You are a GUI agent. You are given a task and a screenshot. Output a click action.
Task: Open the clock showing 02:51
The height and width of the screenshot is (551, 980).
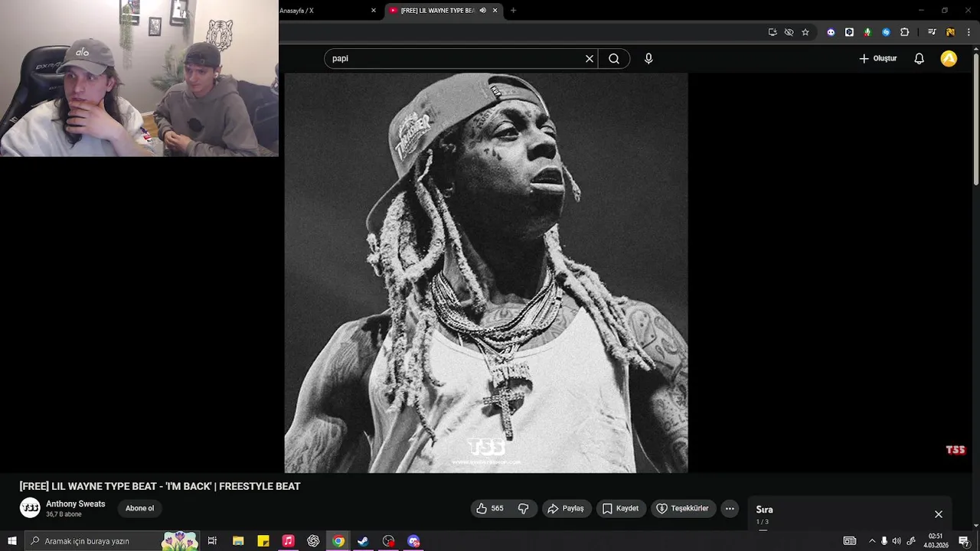pos(936,541)
